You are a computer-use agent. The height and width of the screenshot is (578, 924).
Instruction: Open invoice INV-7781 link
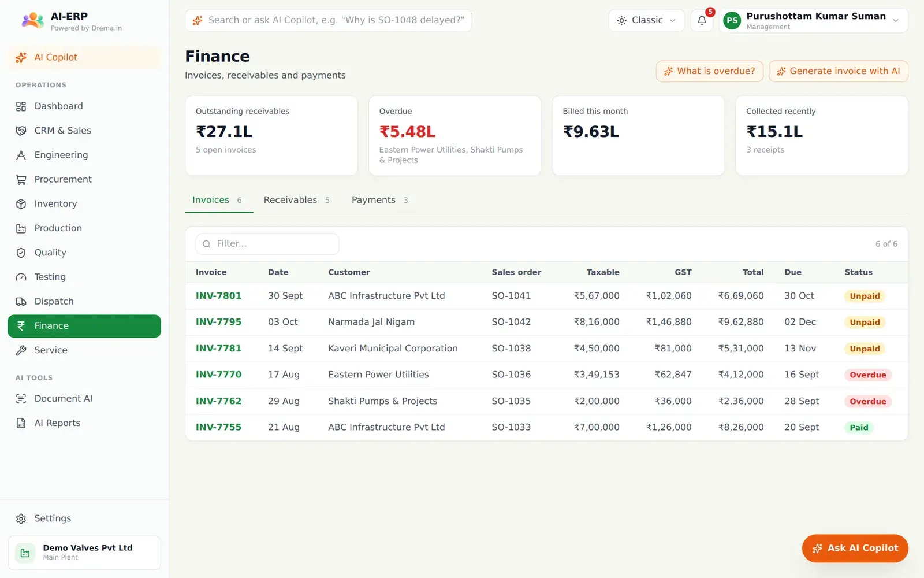(x=218, y=349)
